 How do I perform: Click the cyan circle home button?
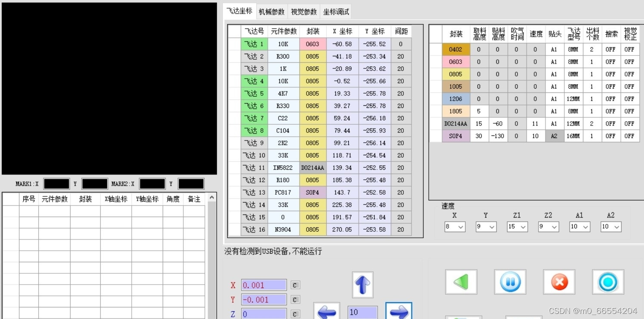pyautogui.click(x=608, y=282)
